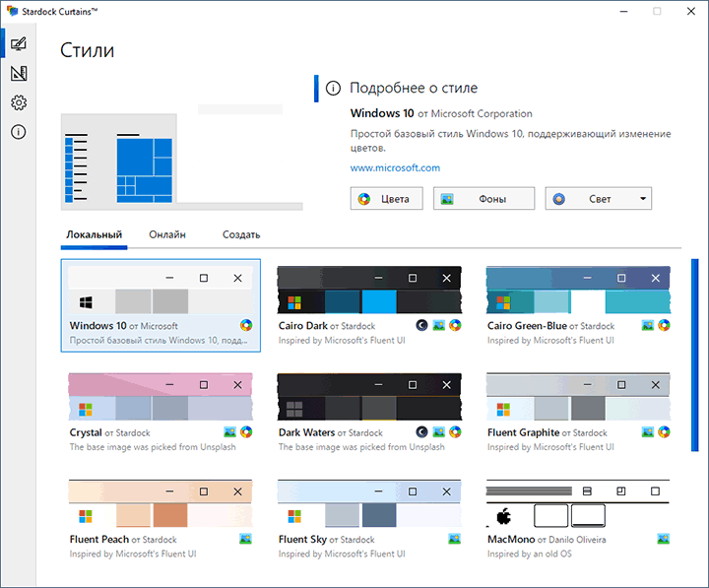709x588 pixels.
Task: Select the Cairo Green-Blue style thumbnail
Action: pyautogui.click(x=578, y=290)
